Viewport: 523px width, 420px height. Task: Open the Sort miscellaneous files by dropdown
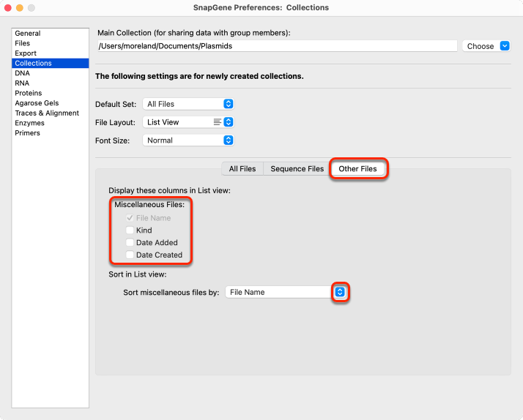286,292
